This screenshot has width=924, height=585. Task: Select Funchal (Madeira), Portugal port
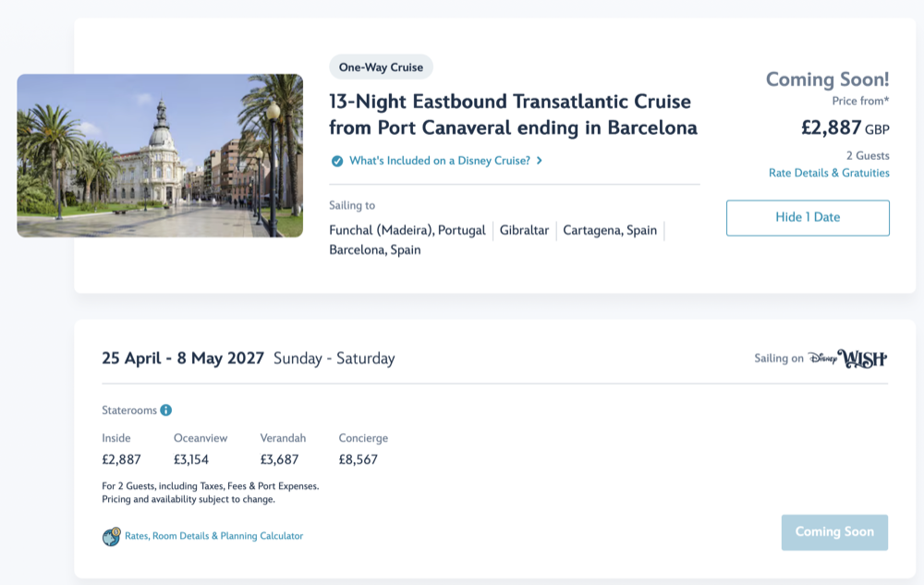tap(407, 230)
